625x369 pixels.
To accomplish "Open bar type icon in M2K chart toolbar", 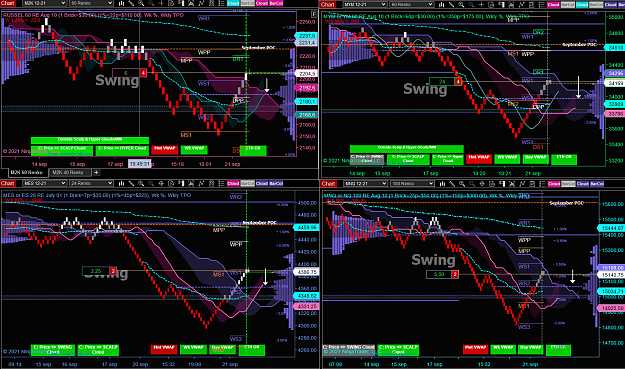I will coord(121,3).
